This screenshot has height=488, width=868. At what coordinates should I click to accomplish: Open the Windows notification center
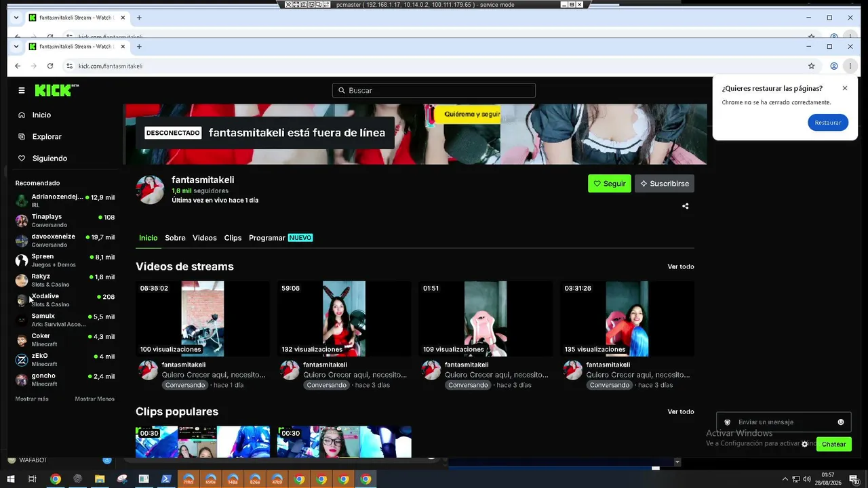coord(854,479)
